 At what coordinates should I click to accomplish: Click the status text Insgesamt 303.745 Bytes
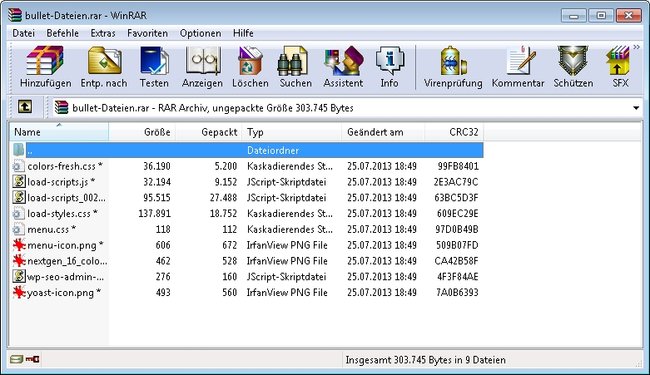coord(426,360)
